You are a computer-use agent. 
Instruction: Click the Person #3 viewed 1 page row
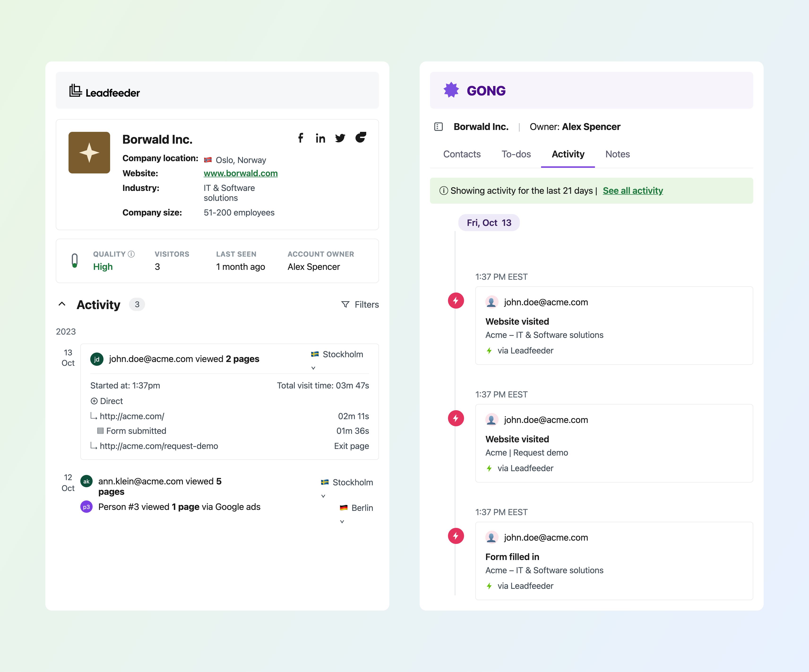(179, 507)
